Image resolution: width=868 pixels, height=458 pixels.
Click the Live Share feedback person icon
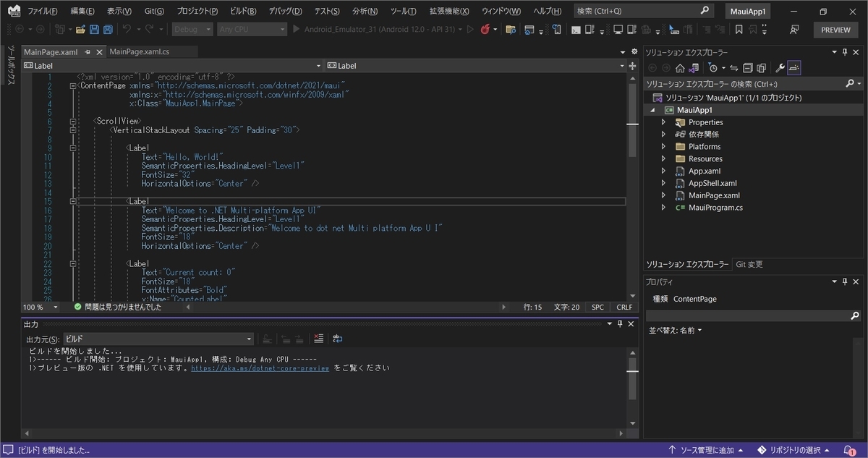[x=794, y=30]
